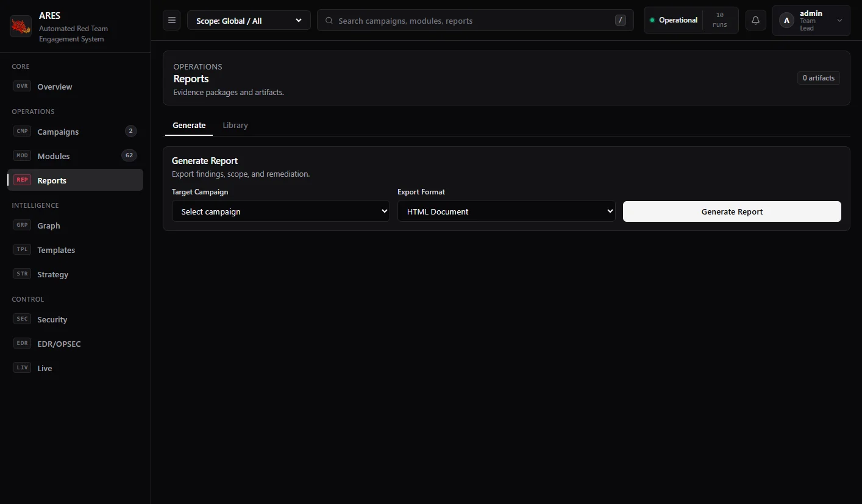Toggle the sidebar hamburger menu button
Viewport: 862px width, 504px height.
[x=172, y=20]
